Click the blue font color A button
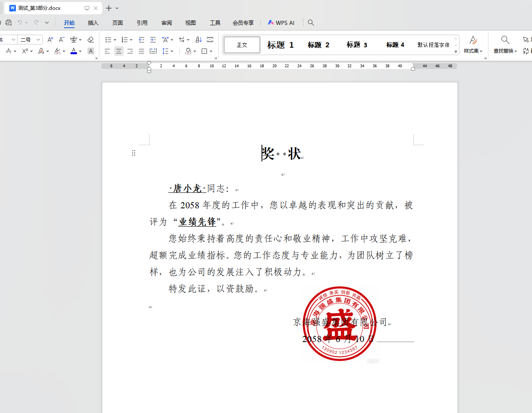The width and height of the screenshot is (532, 413). 74,51
